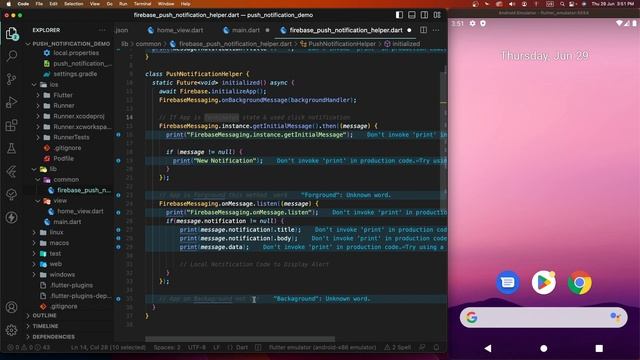This screenshot has height=360, width=640.
Task: Click the 'common' breadcrumb segment
Action: coord(148,44)
